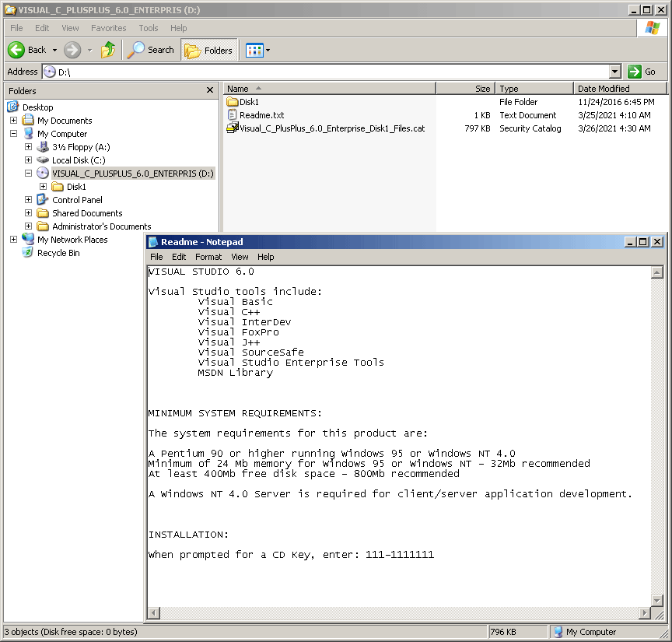The width and height of the screenshot is (672, 642).
Task: Select the Shared Documents folder icon
Action: point(43,213)
